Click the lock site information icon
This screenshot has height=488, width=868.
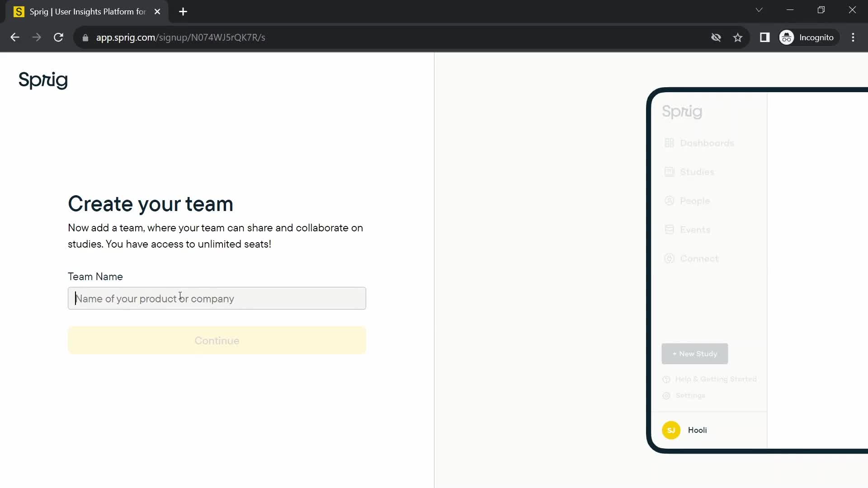coord(85,38)
